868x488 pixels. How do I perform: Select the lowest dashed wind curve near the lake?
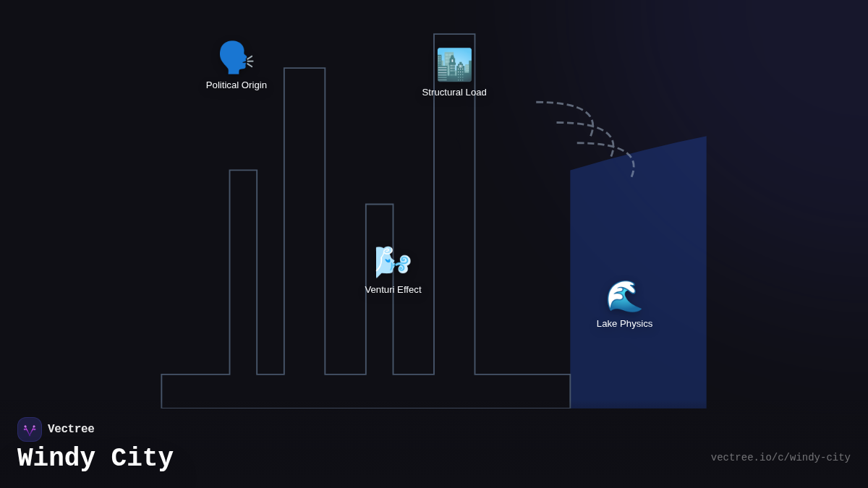(x=624, y=150)
